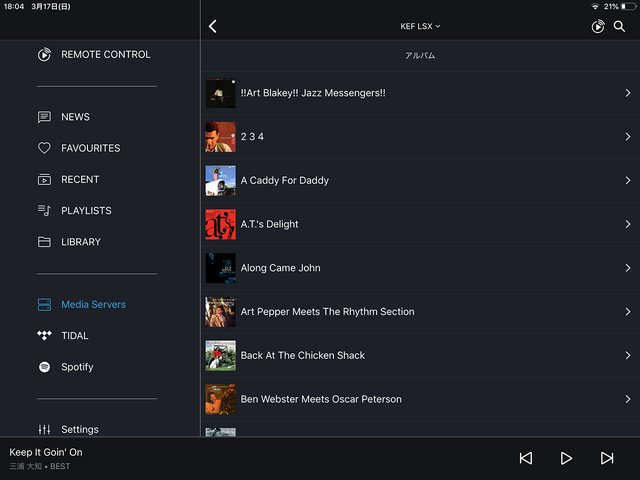Open TIDAL streaming service
640x480 pixels.
point(75,336)
